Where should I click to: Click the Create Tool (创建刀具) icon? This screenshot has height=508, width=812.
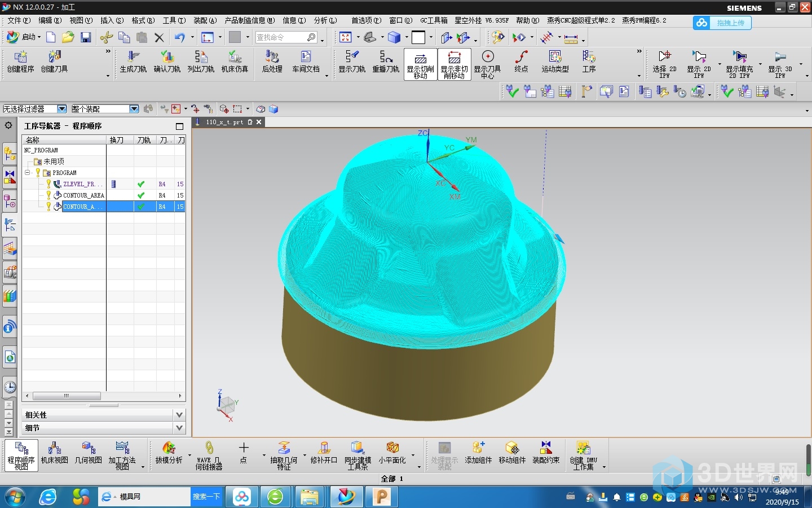coord(54,62)
